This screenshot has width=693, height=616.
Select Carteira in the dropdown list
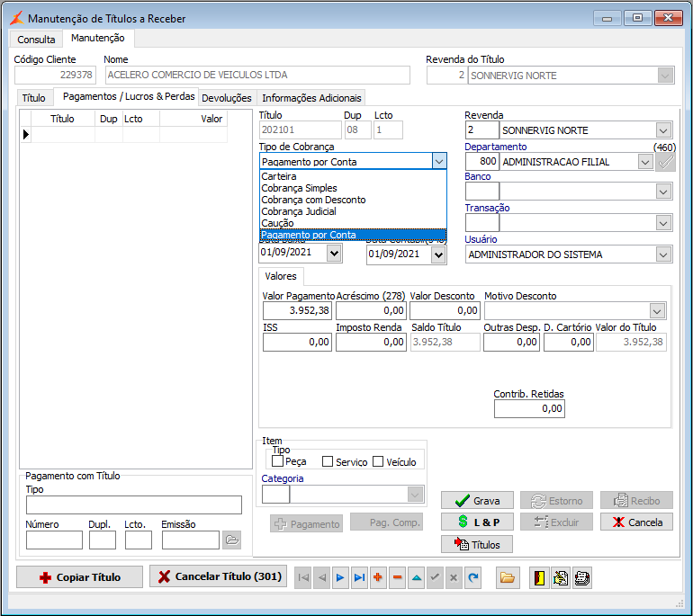pos(353,176)
